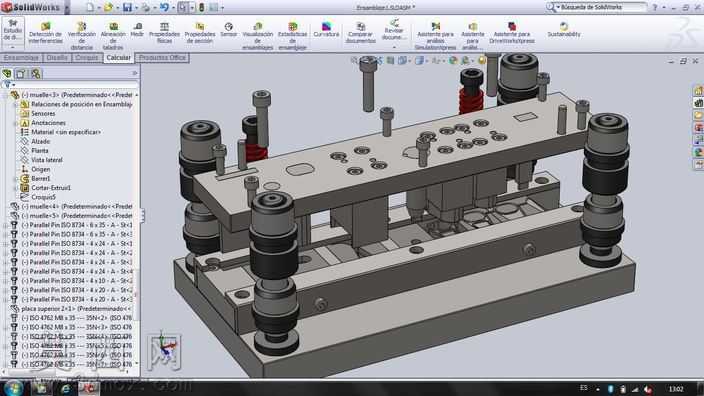This screenshot has width=704, height=396.
Task: Open the Detección de interferencias tool
Action: pyautogui.click(x=45, y=33)
